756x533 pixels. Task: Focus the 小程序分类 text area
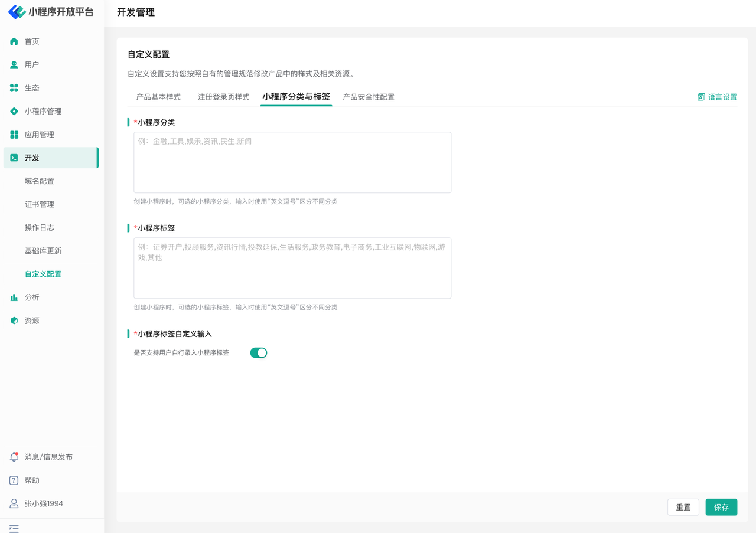point(292,162)
